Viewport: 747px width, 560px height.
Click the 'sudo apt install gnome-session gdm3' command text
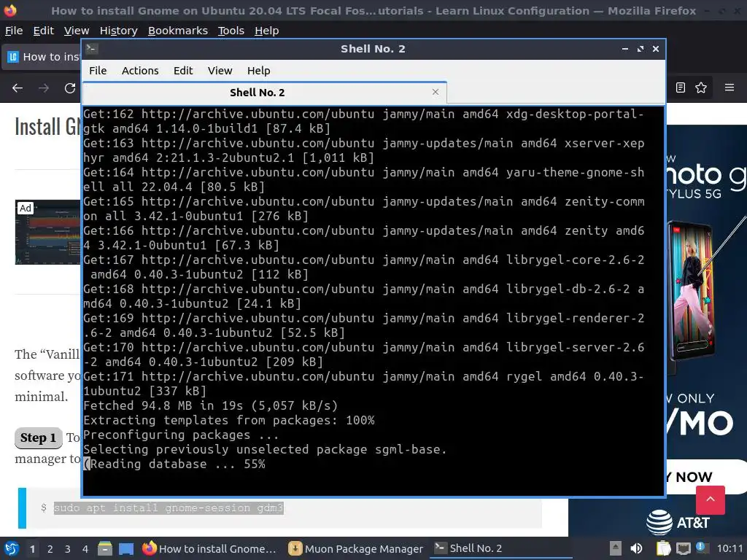click(169, 508)
